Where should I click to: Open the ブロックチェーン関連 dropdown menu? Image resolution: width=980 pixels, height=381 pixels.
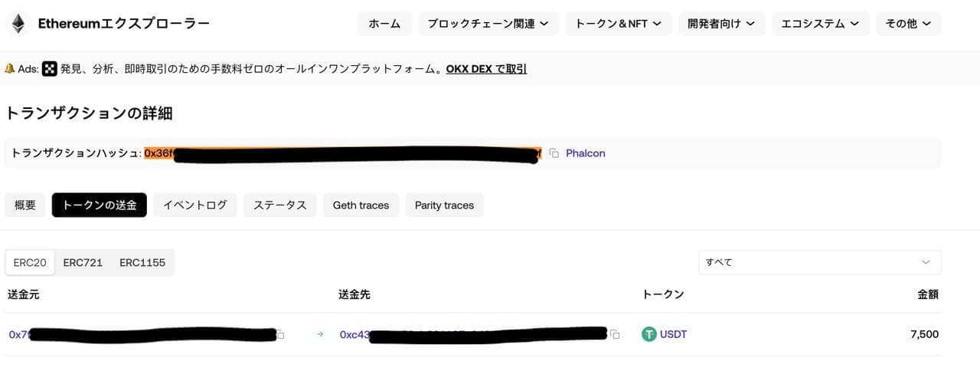pyautogui.click(x=488, y=24)
